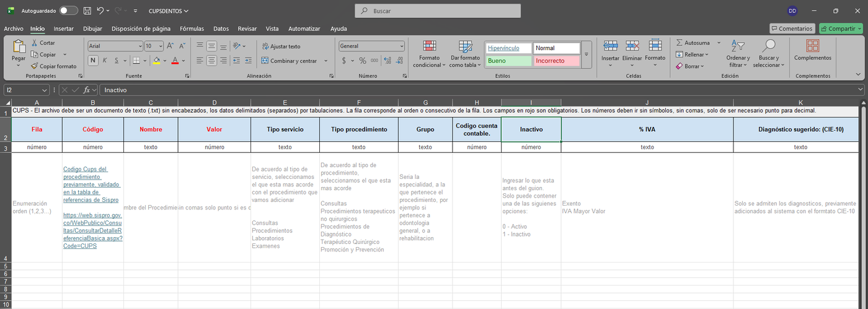
Task: Click Copiar formato paintbrush
Action: coord(53,66)
